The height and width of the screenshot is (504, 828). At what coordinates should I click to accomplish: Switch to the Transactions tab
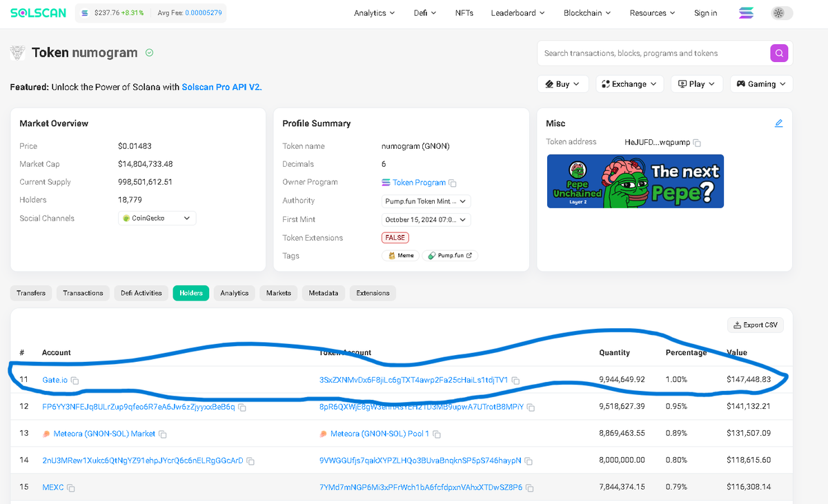(x=83, y=293)
